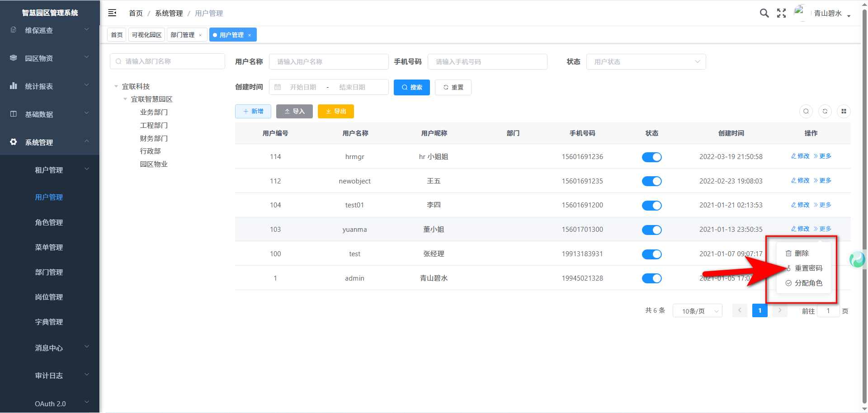The width and height of the screenshot is (868, 413).
Task: Click the sidebar collapse hamburger icon
Action: pyautogui.click(x=112, y=13)
